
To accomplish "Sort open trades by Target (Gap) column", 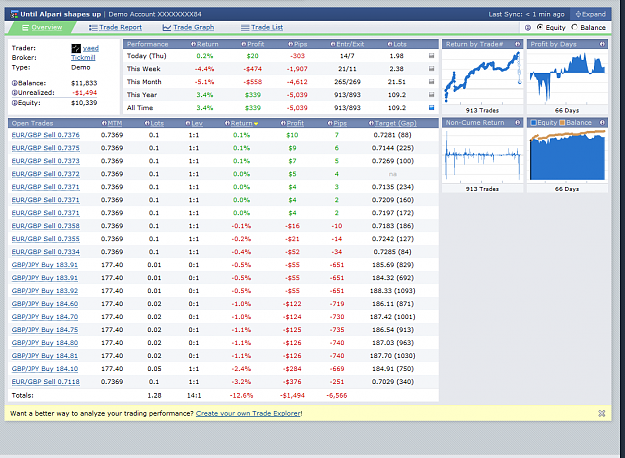I will [x=395, y=124].
